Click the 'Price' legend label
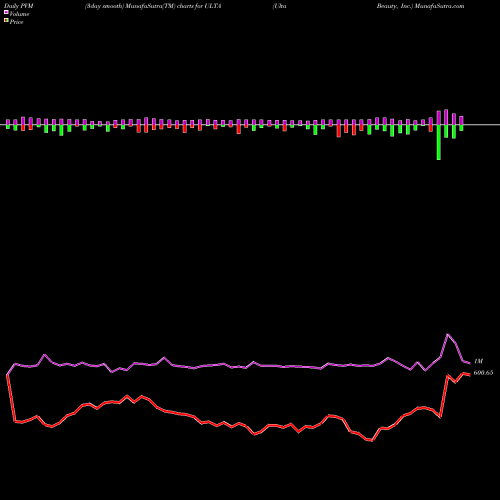The height and width of the screenshot is (500, 500). (x=16, y=22)
